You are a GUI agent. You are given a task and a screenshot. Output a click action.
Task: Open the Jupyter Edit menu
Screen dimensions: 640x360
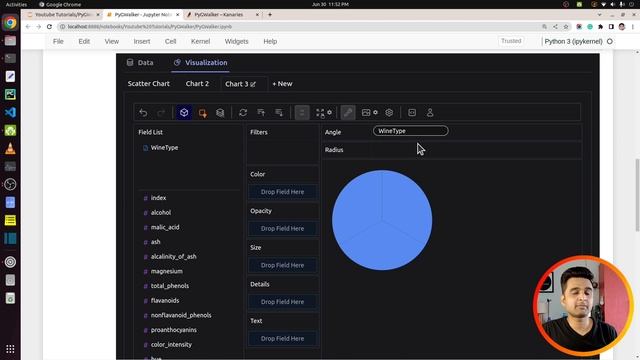tap(84, 41)
